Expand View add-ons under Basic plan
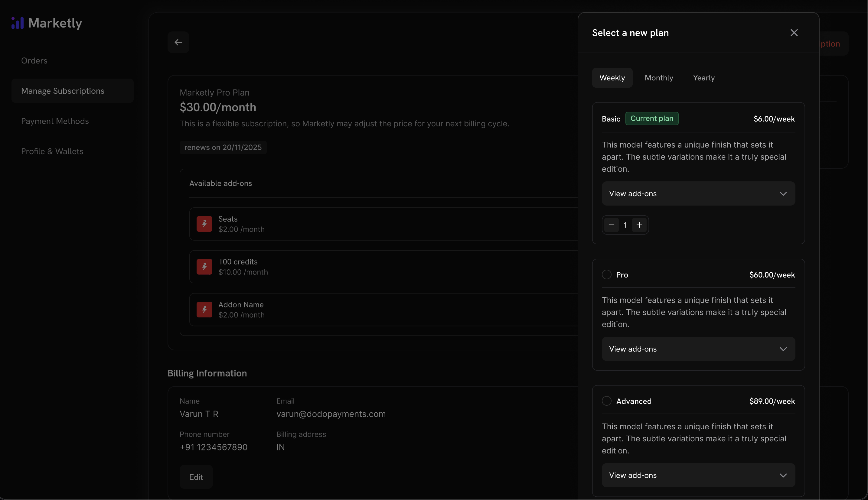 point(698,193)
